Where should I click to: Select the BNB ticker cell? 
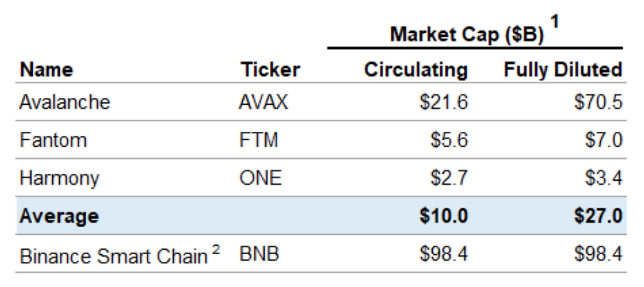[259, 254]
